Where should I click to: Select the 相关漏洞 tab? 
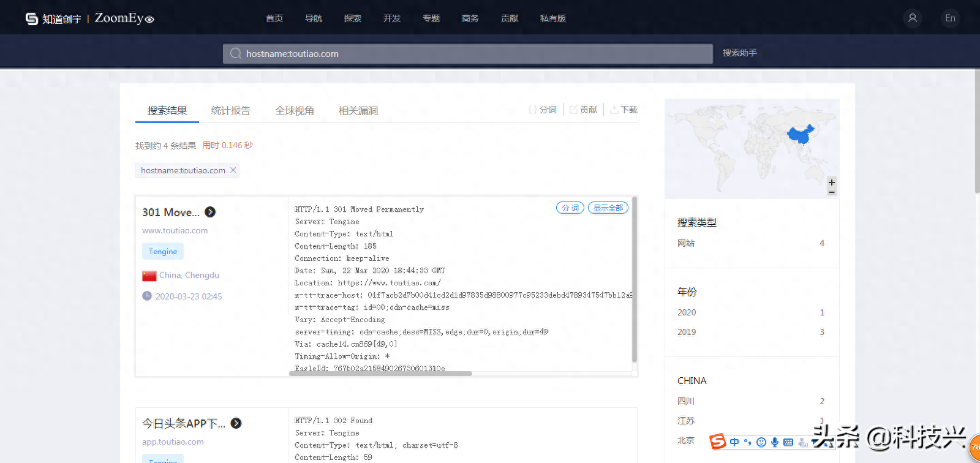pyautogui.click(x=358, y=110)
